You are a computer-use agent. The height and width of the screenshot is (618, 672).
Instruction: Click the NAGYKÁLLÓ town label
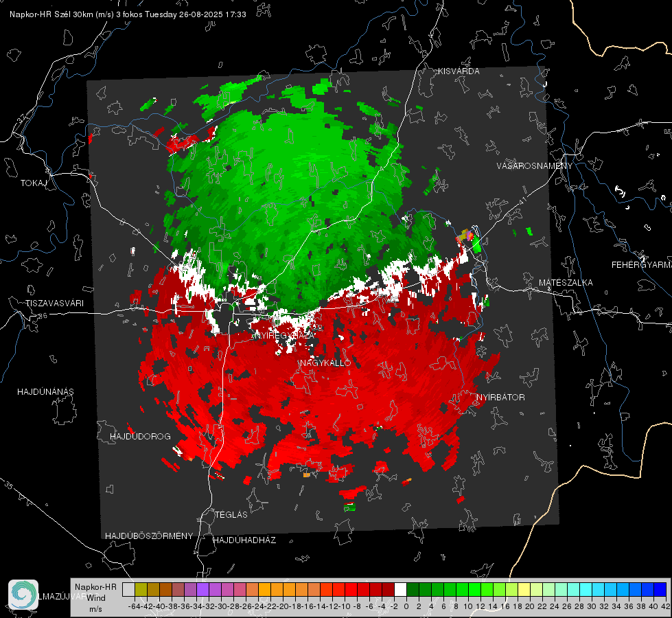[325, 363]
